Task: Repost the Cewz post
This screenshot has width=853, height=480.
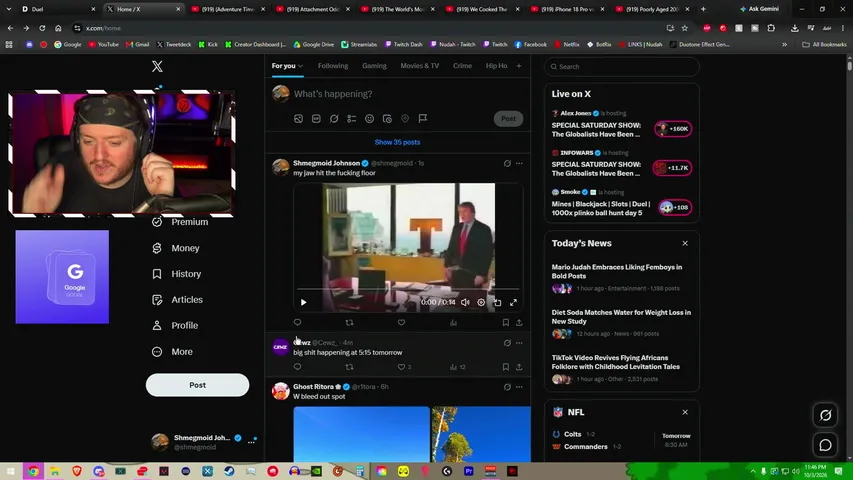Action: (x=349, y=367)
